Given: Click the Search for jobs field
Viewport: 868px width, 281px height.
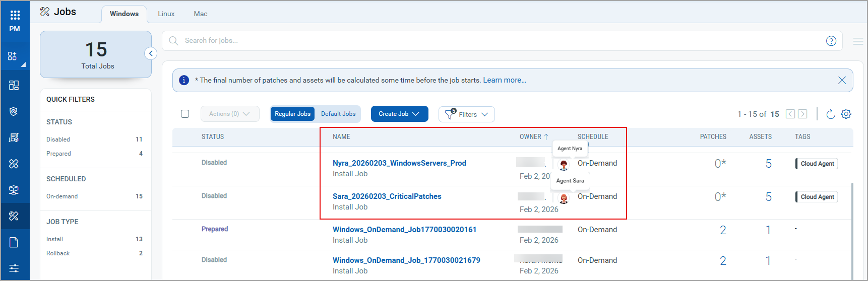Looking at the screenshot, I should (454, 41).
